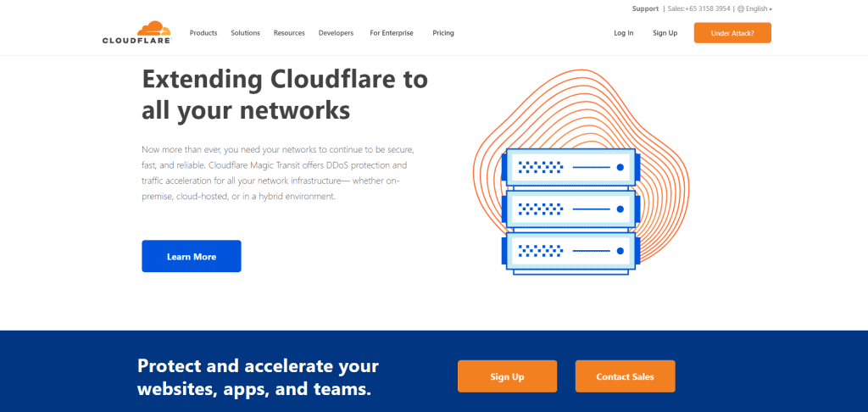Click the Contact Sales button
Image resolution: width=868 pixels, height=412 pixels.
(625, 376)
